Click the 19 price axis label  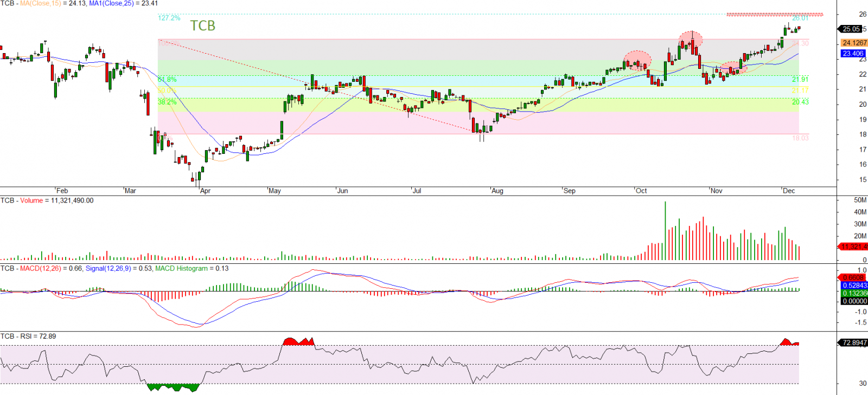tap(863, 119)
